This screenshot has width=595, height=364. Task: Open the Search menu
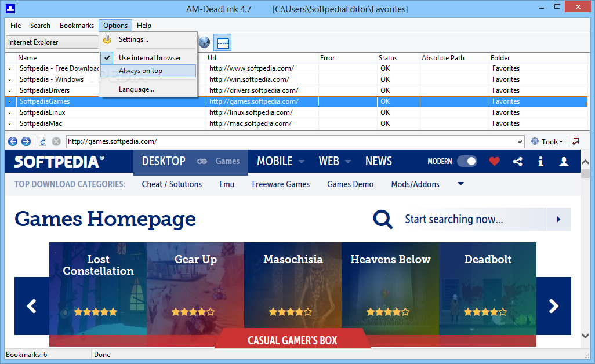tap(40, 26)
